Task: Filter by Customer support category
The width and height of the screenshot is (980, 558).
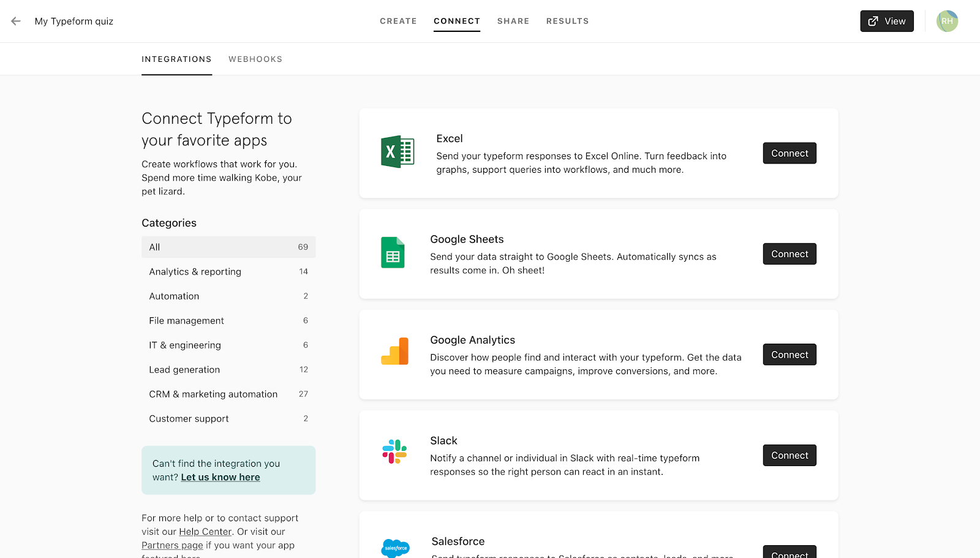Action: click(x=228, y=418)
